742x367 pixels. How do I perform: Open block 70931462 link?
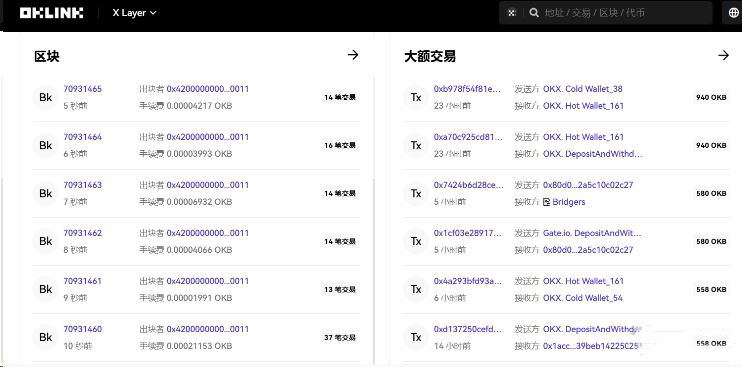tap(83, 233)
